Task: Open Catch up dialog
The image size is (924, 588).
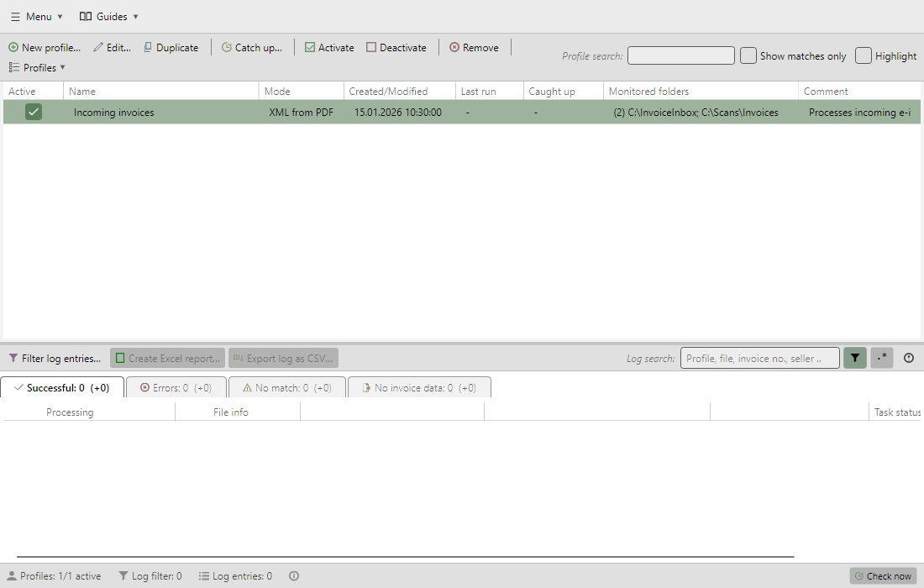Action: 252,48
